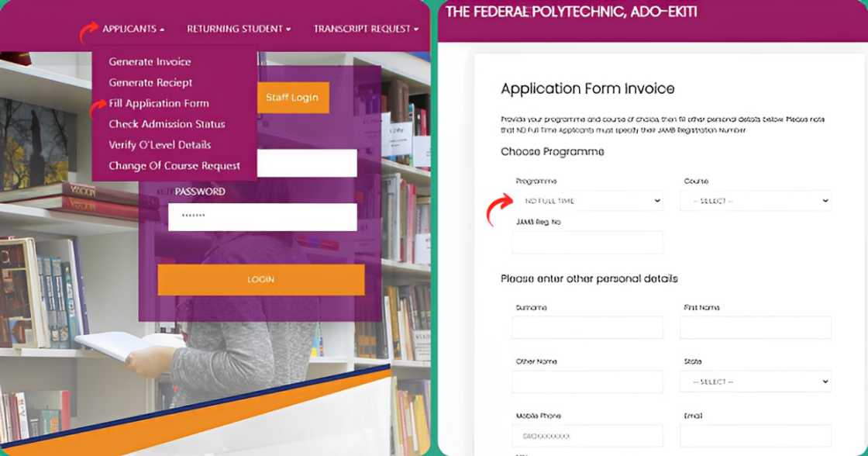Click the First Name input box
The image size is (868, 456).
(756, 327)
